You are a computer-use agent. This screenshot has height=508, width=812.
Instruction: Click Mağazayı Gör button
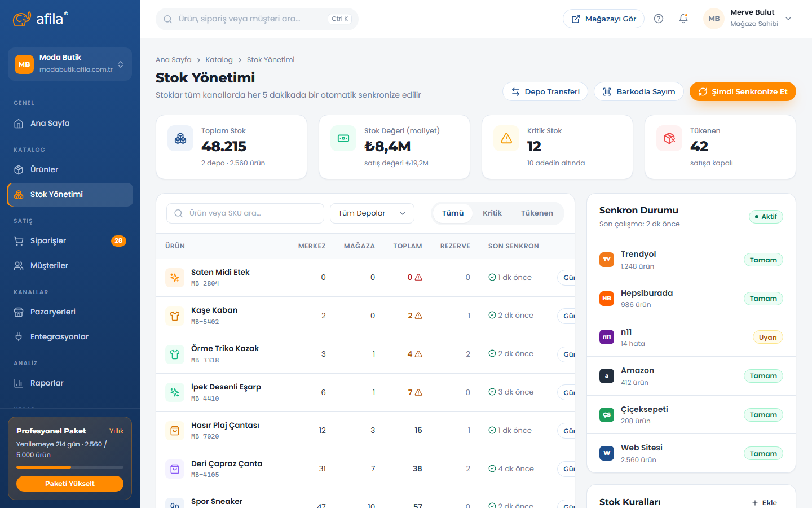tap(603, 19)
